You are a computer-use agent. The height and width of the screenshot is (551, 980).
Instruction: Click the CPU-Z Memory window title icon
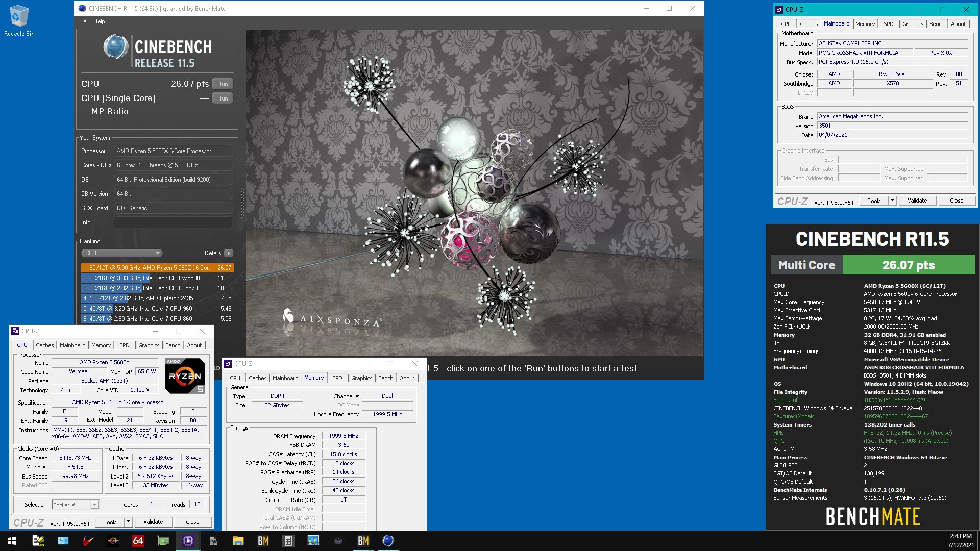(x=228, y=364)
